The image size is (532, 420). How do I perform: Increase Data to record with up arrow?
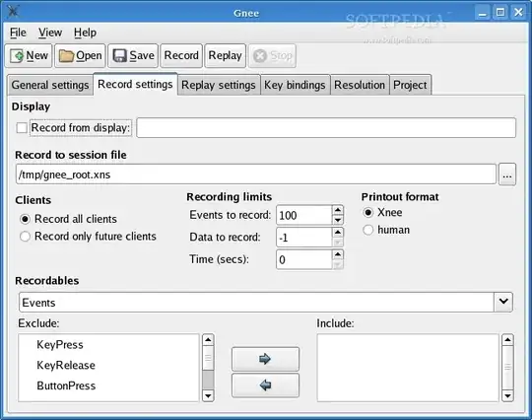point(338,233)
